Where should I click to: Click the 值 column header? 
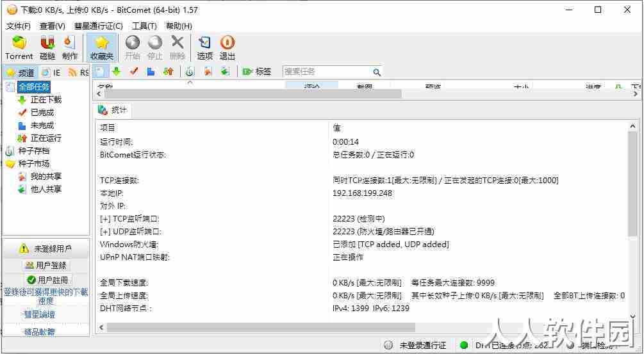tap(337, 128)
